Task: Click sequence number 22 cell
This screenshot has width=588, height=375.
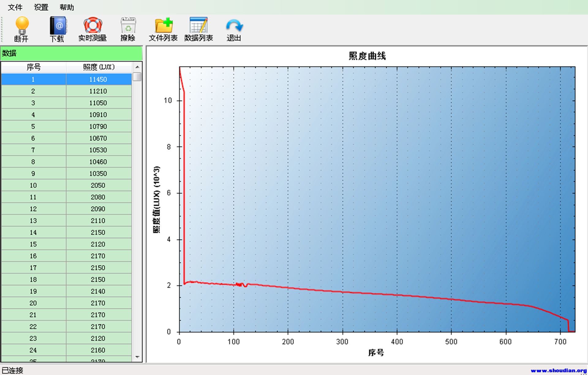Action: tap(33, 327)
